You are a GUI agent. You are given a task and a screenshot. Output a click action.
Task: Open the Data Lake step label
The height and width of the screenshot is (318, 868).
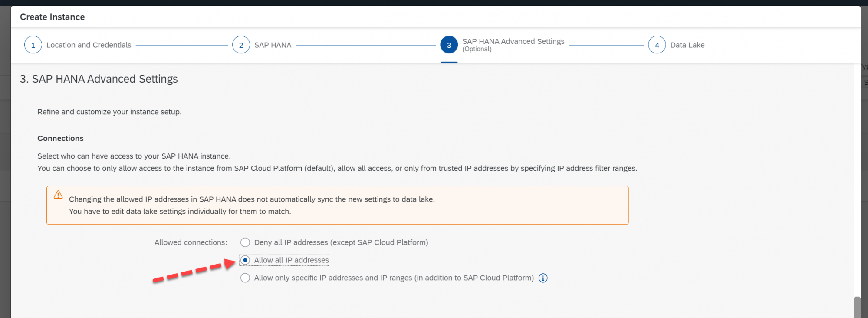[687, 45]
